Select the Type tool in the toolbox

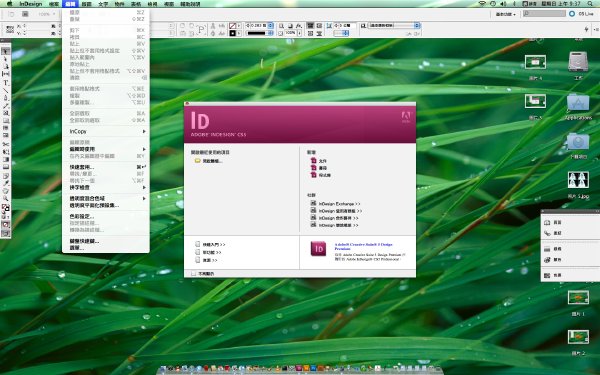tap(6, 83)
